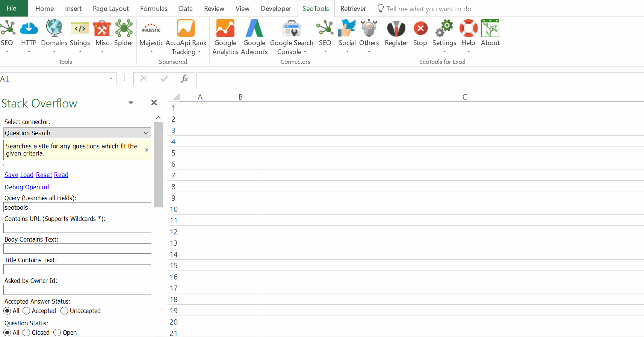Click the task pane scroll up arrow

tap(158, 118)
